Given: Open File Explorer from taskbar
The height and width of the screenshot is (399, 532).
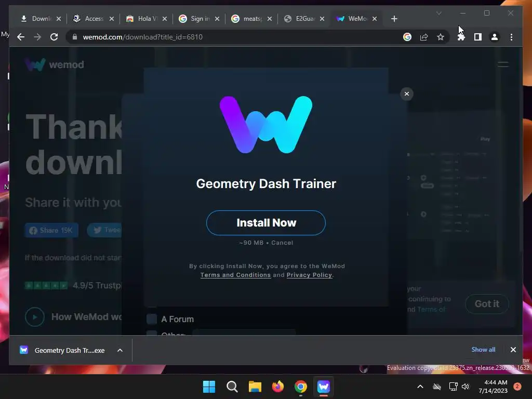Looking at the screenshot, I should coord(255,387).
